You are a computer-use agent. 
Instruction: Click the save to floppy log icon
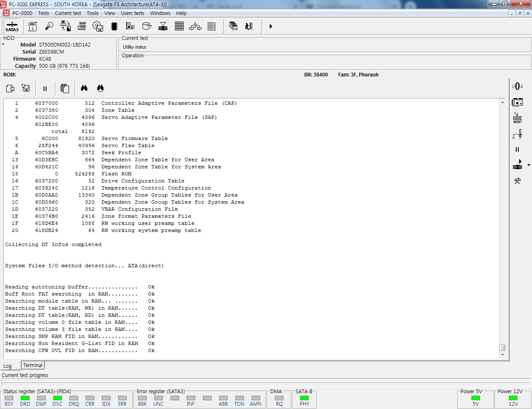point(26,88)
